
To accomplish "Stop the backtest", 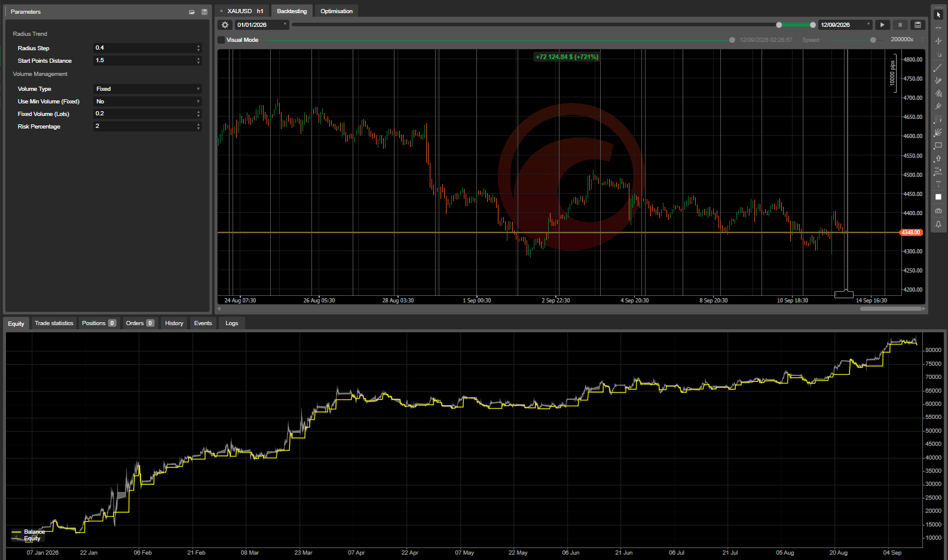I will (x=900, y=25).
